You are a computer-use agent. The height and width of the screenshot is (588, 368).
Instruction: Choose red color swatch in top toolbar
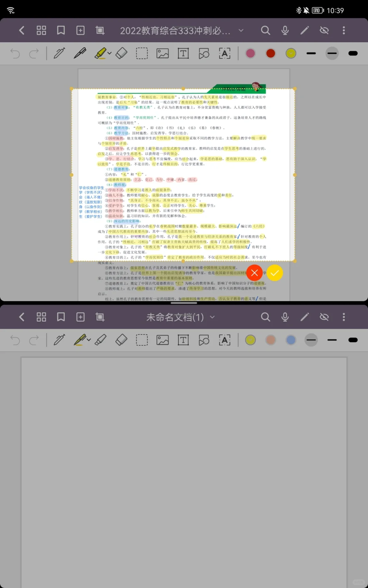(271, 53)
